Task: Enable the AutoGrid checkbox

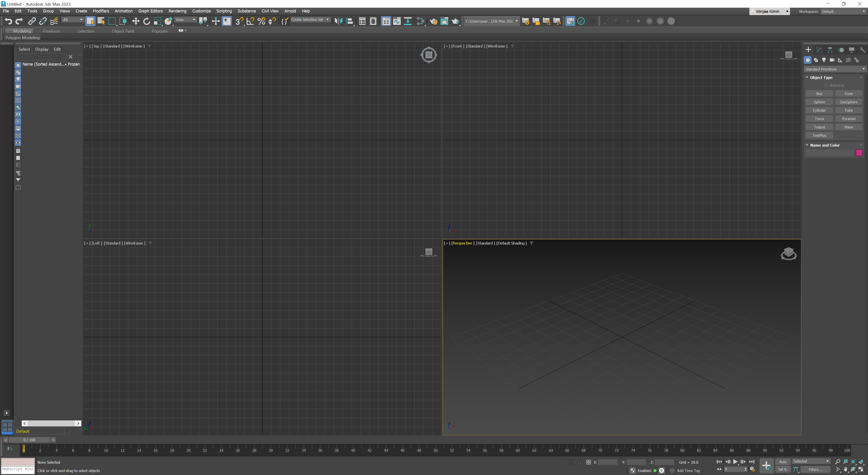Action: click(x=826, y=85)
